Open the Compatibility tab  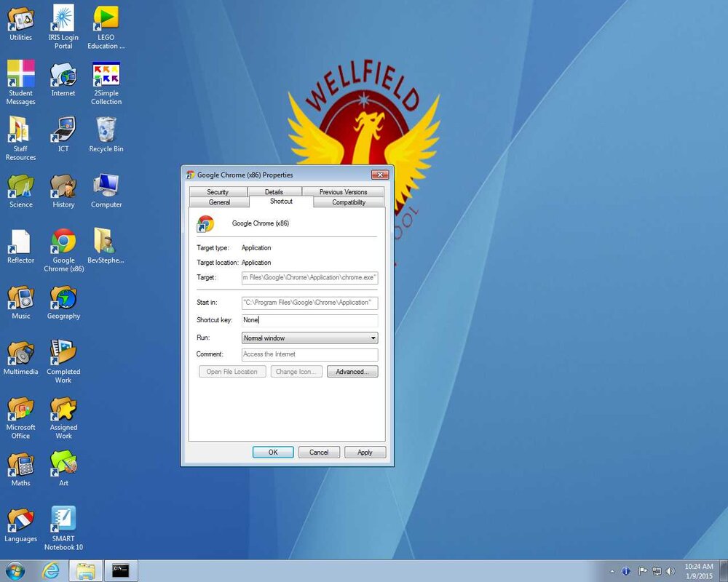click(x=349, y=202)
